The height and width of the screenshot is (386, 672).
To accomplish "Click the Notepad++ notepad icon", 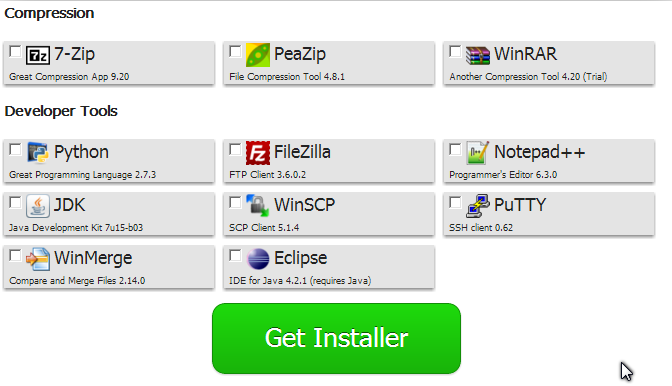I will tap(477, 153).
